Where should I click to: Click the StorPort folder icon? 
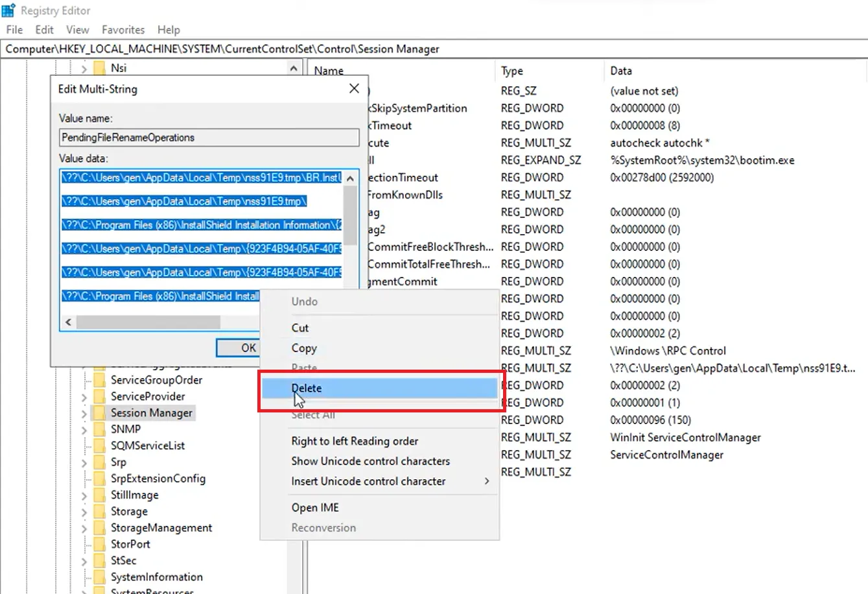(x=100, y=544)
